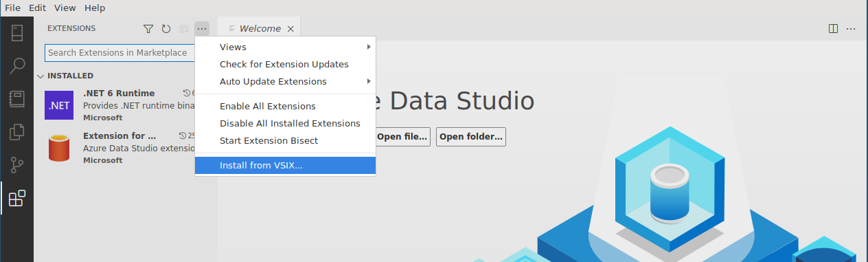
Task: Open the Notebooks view icon
Action: click(16, 99)
